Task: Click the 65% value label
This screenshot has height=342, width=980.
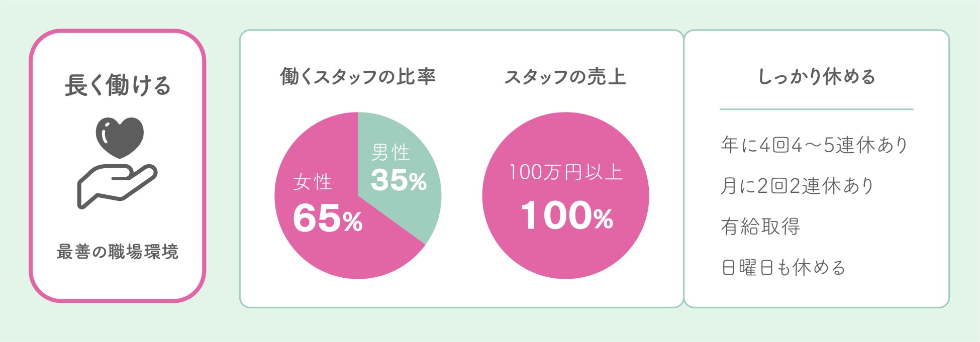Action: (x=327, y=218)
